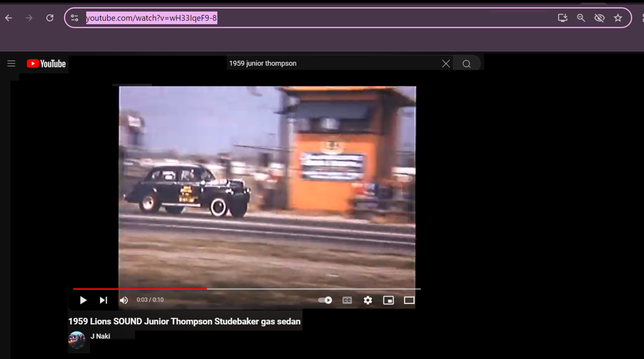644x359 pixels.
Task: Mute the video volume
Action: pos(124,300)
